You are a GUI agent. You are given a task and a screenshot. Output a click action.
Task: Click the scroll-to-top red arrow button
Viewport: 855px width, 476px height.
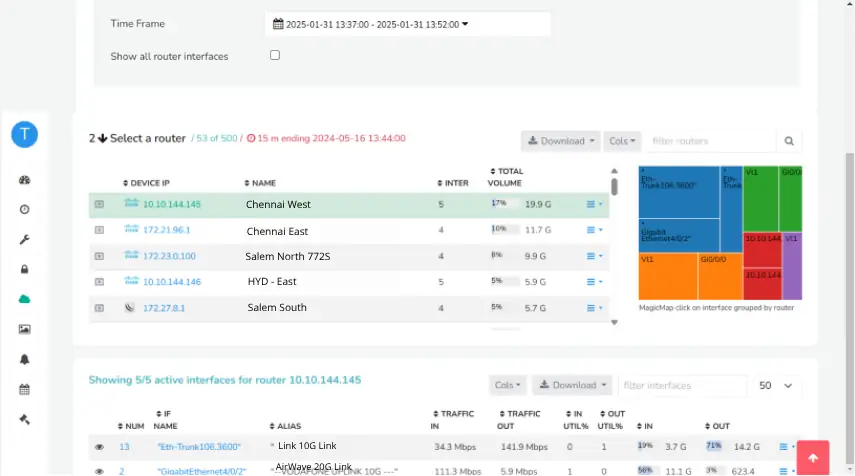point(813,458)
